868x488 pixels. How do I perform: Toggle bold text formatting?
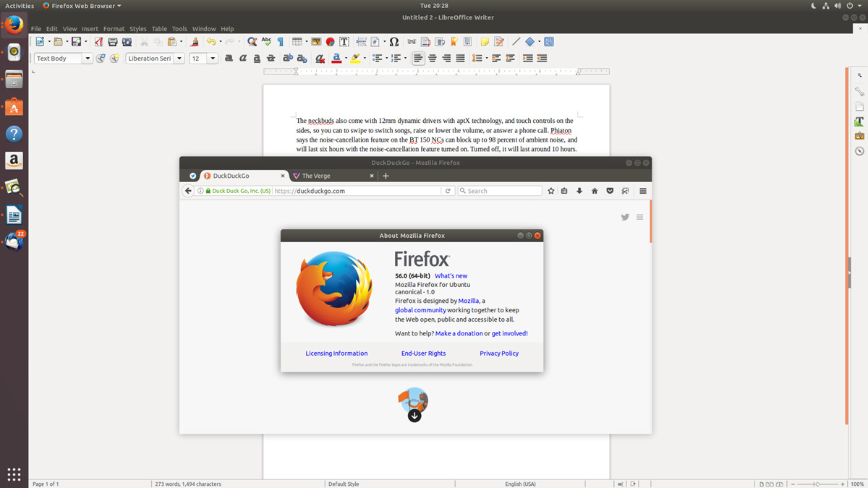tap(229, 59)
